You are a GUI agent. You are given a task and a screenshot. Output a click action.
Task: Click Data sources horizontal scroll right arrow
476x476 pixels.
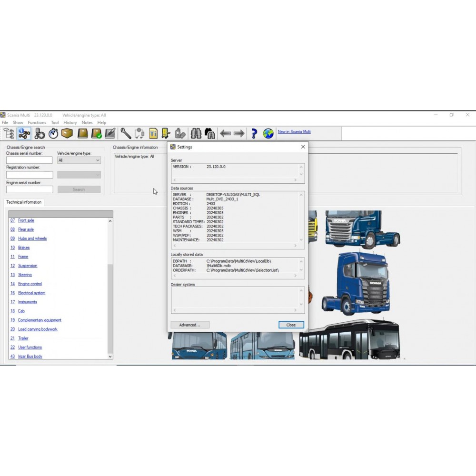tap(296, 246)
